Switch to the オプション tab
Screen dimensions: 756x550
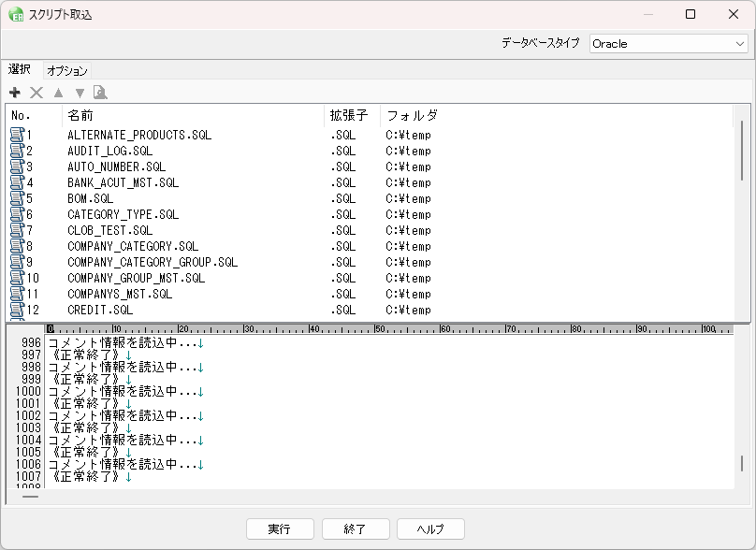(x=67, y=71)
